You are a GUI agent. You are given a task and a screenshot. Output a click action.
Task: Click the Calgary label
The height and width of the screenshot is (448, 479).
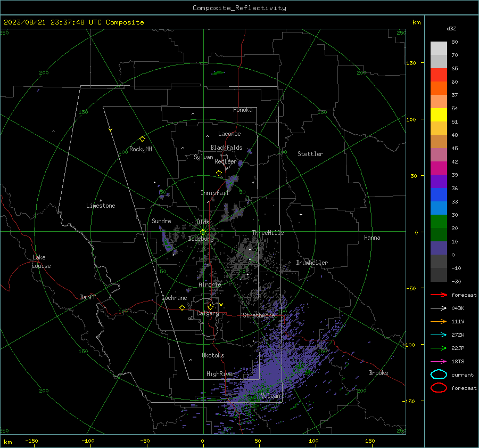(x=208, y=313)
